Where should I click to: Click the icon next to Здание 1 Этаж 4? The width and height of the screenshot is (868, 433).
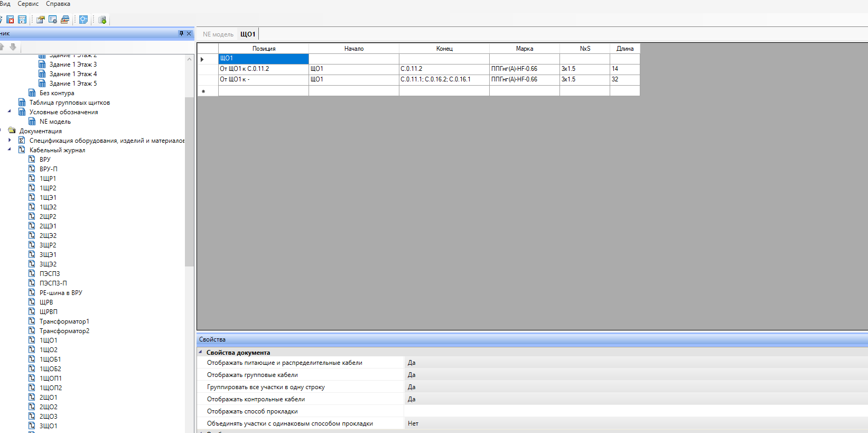tap(42, 74)
